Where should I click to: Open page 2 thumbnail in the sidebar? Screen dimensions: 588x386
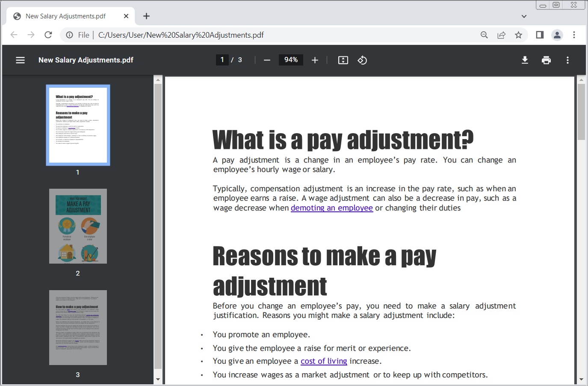78,226
